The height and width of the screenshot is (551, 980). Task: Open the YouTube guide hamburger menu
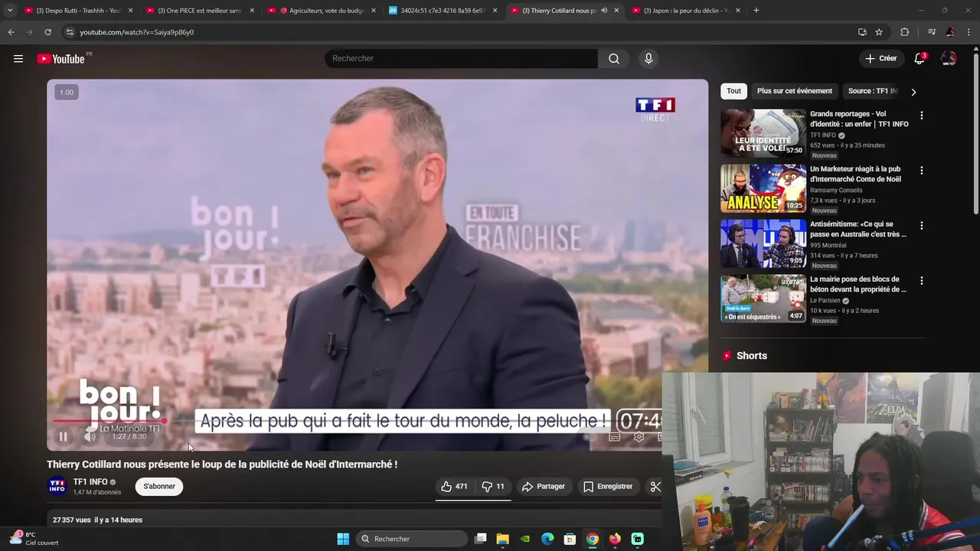click(x=18, y=58)
